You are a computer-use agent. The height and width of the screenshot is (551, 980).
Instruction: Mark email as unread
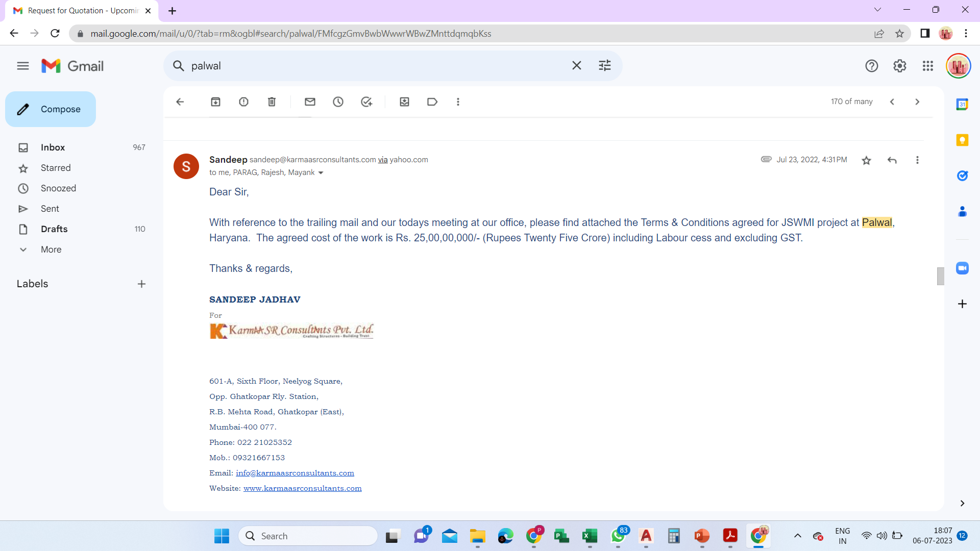coord(310,102)
